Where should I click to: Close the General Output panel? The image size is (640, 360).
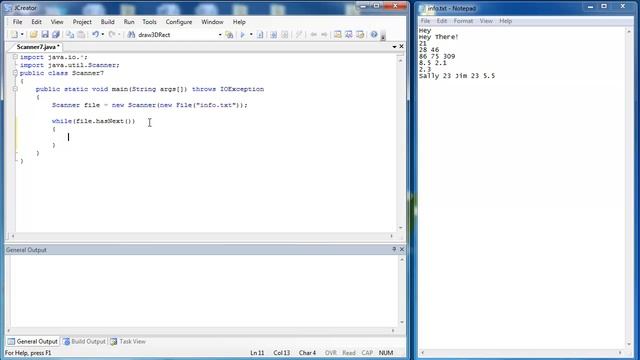[x=402, y=249]
